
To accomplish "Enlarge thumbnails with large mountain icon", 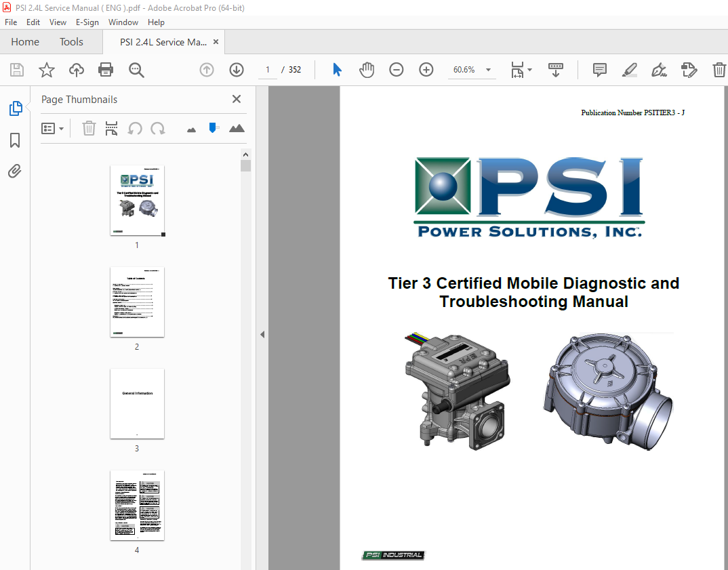I will pos(237,128).
